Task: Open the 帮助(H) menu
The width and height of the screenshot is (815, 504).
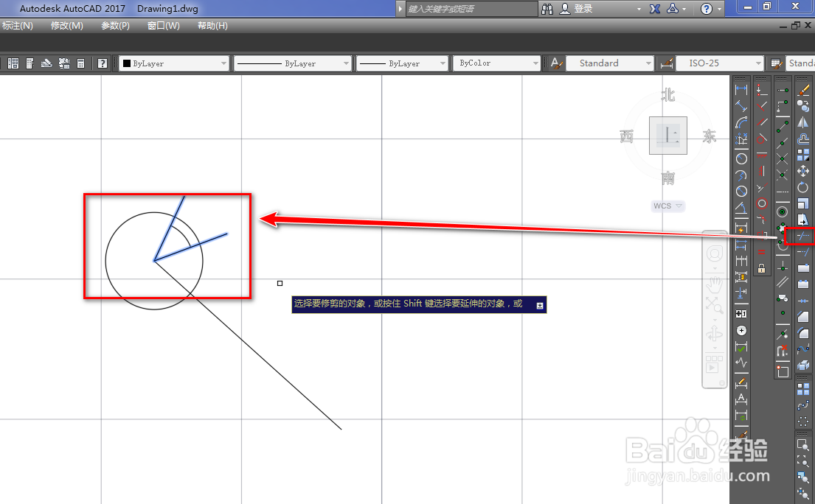Action: 212,26
